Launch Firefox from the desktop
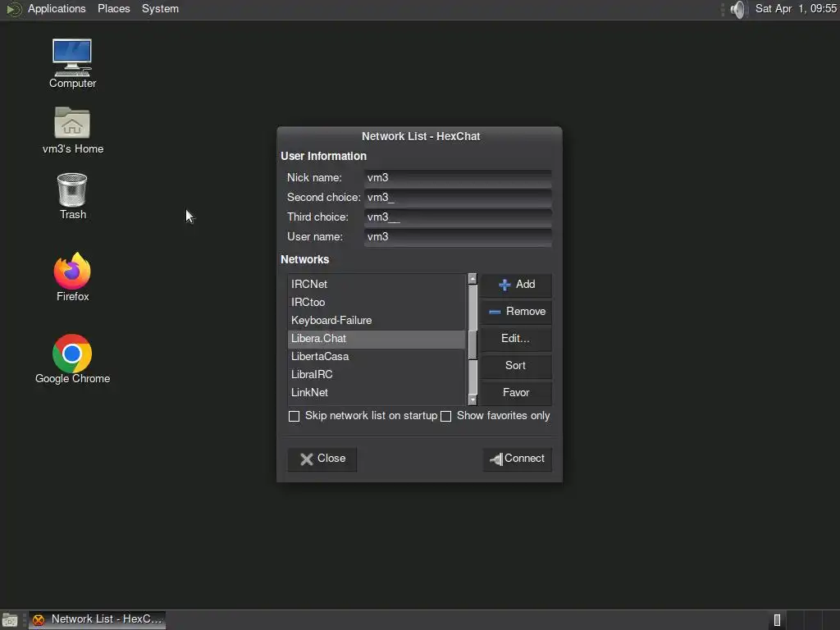The width and height of the screenshot is (840, 630). (x=72, y=277)
